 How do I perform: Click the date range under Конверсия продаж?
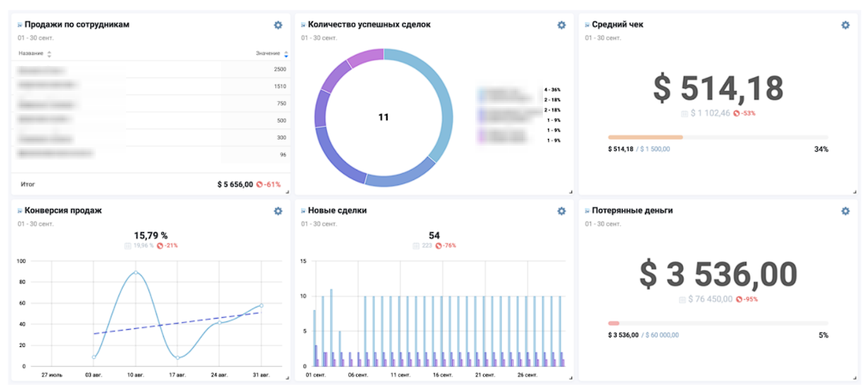pyautogui.click(x=35, y=224)
